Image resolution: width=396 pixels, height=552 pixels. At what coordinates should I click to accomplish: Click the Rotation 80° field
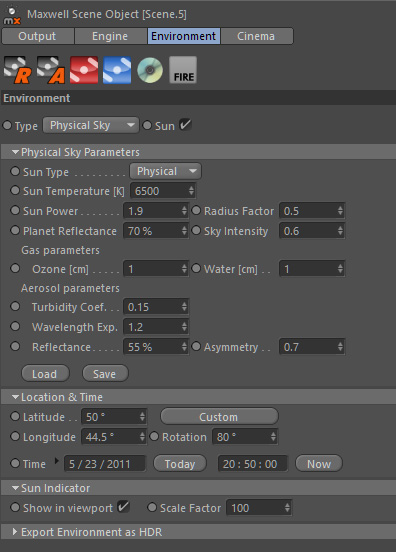[x=245, y=437]
